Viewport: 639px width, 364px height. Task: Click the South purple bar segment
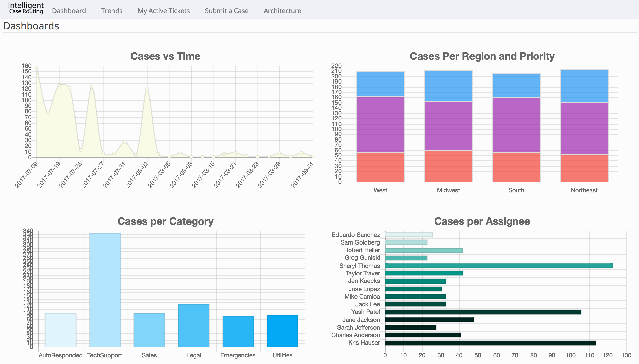coord(516,125)
